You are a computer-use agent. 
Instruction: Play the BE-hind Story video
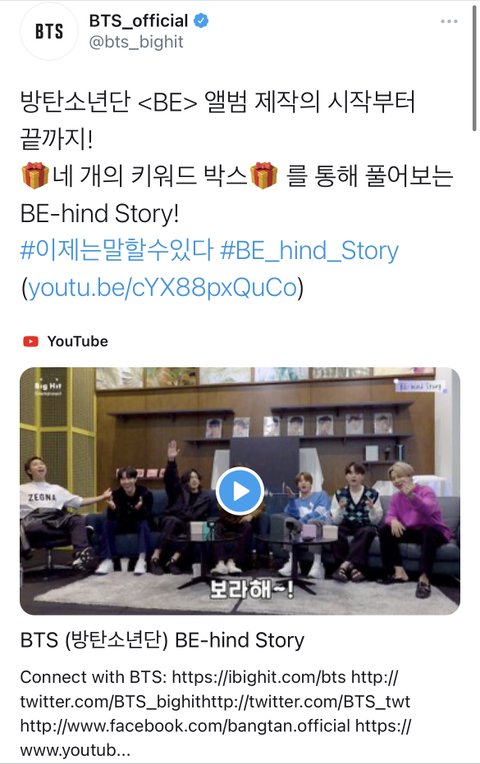[x=240, y=491]
